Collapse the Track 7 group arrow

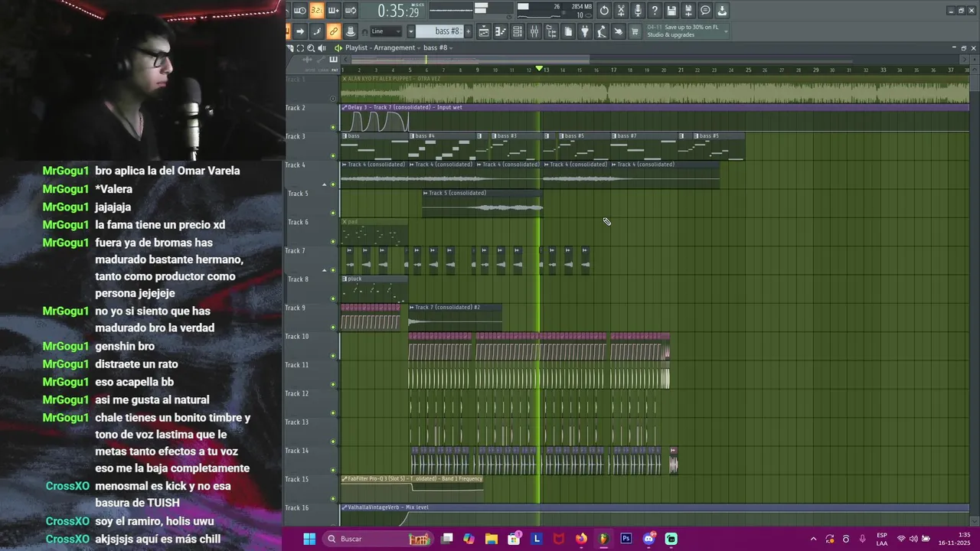(x=324, y=270)
